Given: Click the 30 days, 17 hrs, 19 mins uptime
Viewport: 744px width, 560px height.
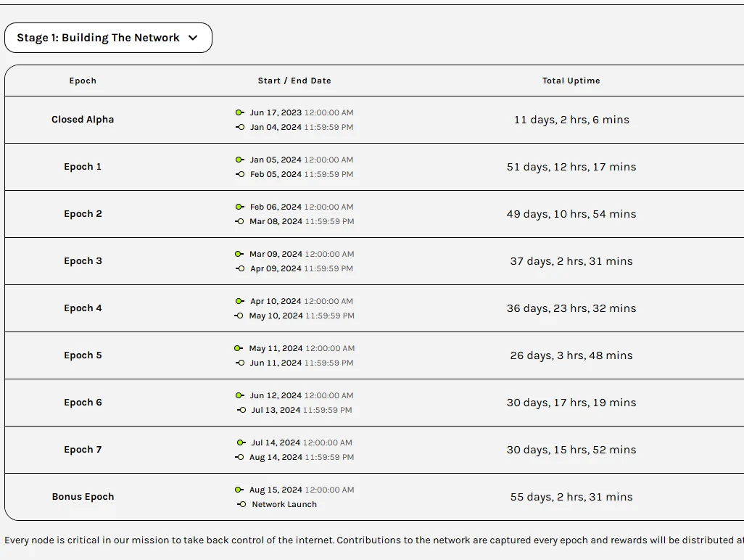Looking at the screenshot, I should [x=571, y=403].
